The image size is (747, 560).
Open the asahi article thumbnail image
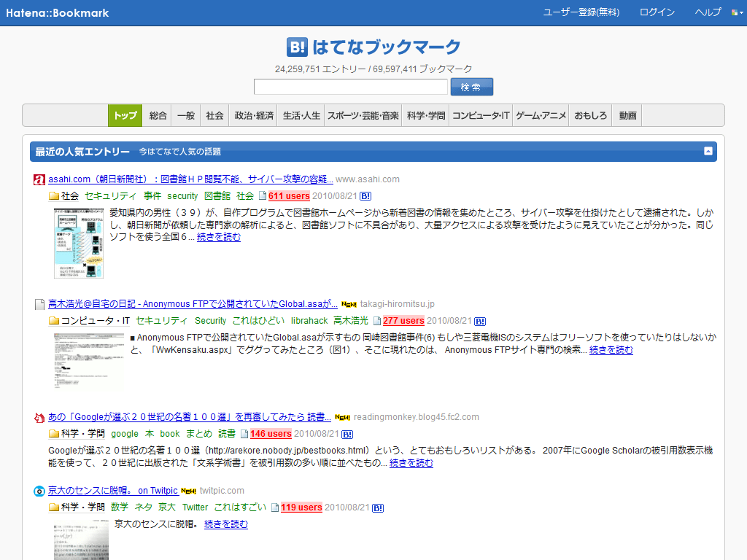[x=79, y=243]
